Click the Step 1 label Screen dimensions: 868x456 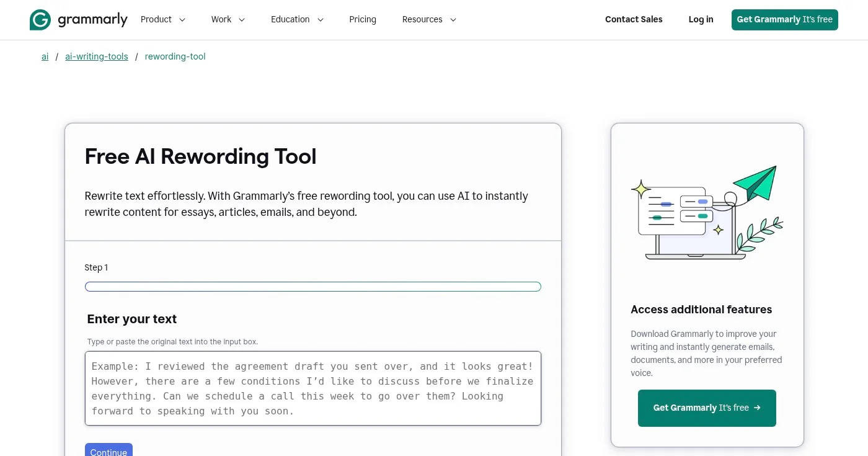click(x=96, y=267)
